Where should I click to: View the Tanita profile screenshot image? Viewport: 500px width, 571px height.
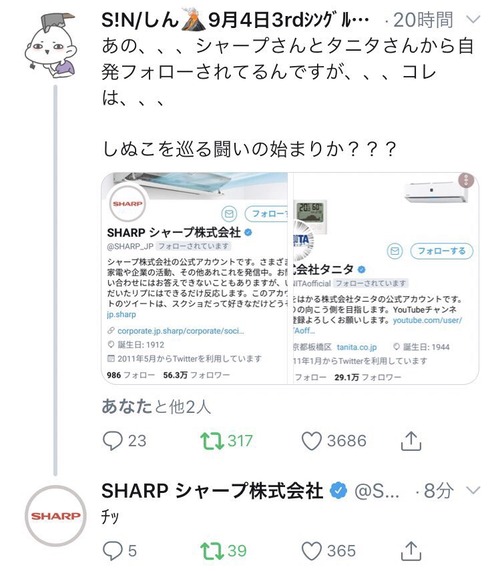click(385, 278)
